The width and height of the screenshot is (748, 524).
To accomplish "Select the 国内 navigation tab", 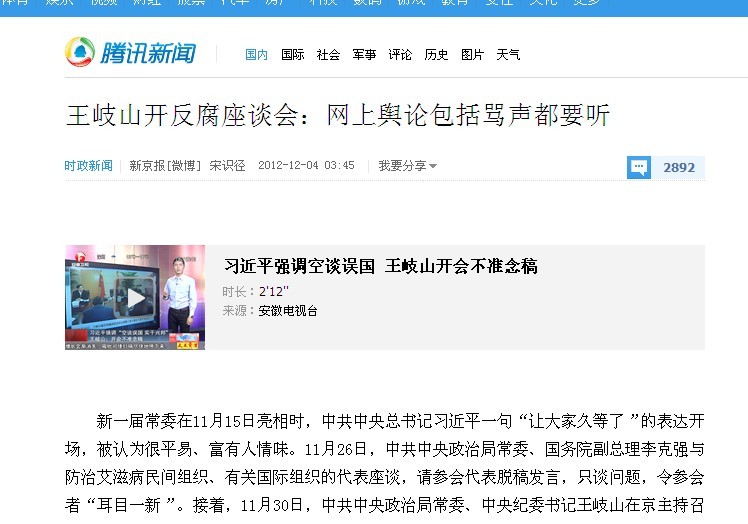I will pos(256,55).
